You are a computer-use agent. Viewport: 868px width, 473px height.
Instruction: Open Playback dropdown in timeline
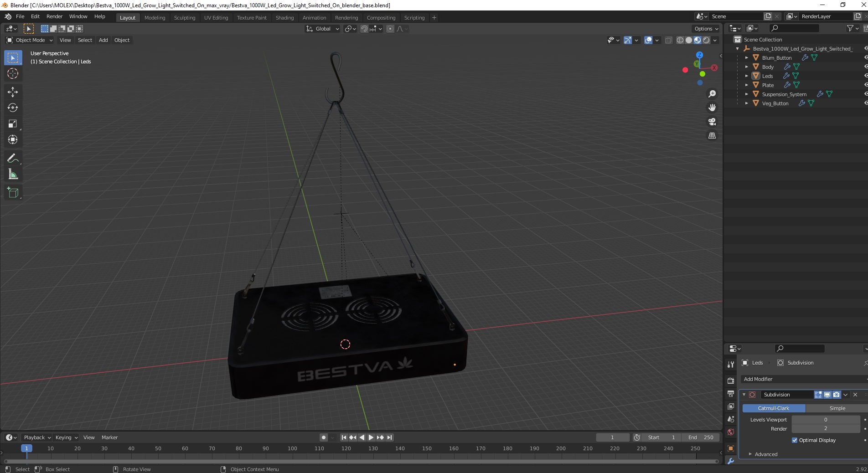(x=37, y=437)
